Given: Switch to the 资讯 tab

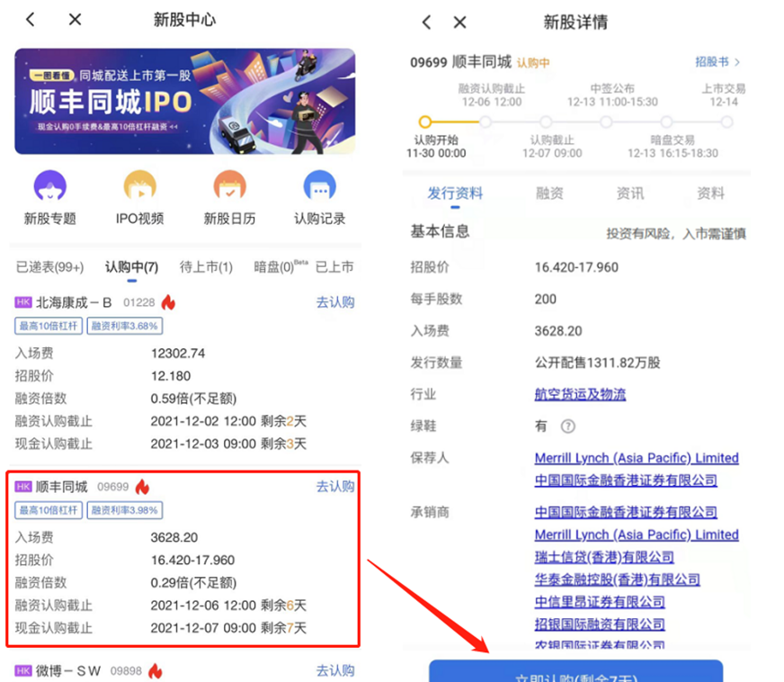Looking at the screenshot, I should pyautogui.click(x=630, y=193).
